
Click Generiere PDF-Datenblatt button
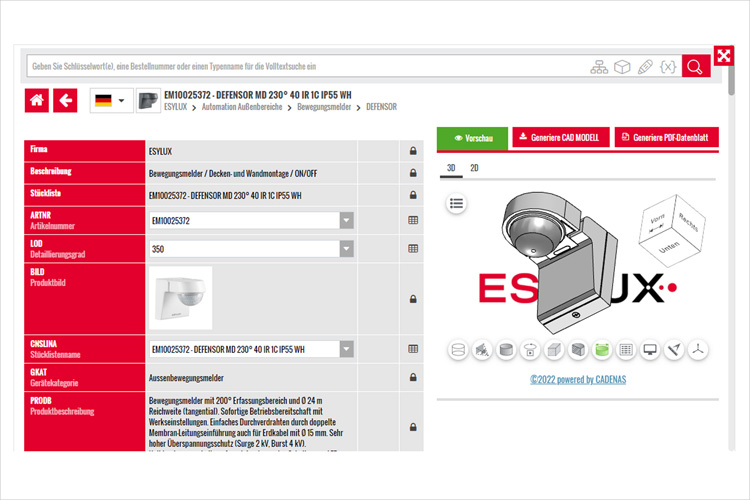(x=666, y=137)
